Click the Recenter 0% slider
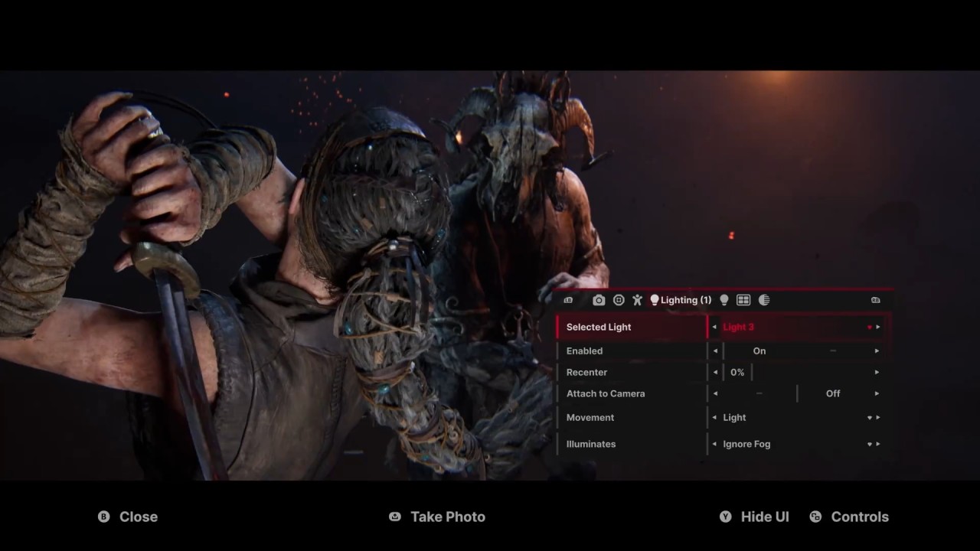This screenshot has width=980, height=551. pyautogui.click(x=796, y=372)
